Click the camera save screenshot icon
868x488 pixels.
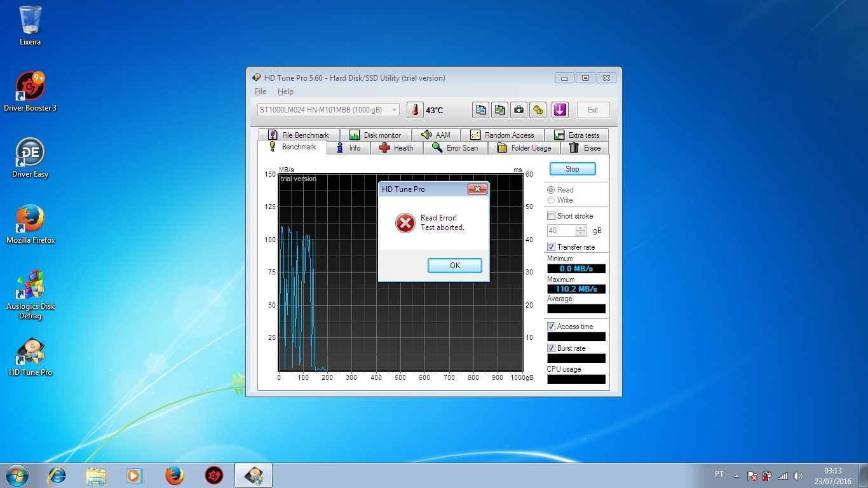tap(519, 110)
